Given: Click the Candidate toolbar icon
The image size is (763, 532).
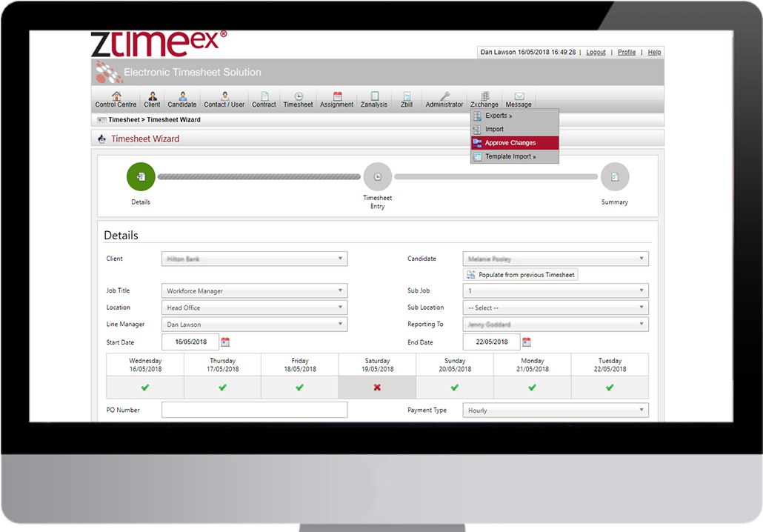Looking at the screenshot, I should tap(181, 96).
